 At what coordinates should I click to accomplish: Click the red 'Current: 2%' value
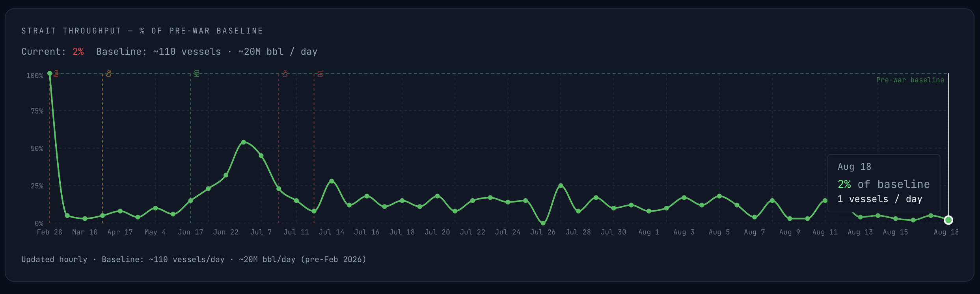click(78, 52)
